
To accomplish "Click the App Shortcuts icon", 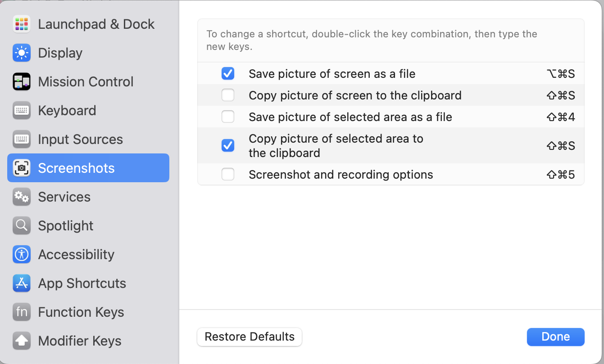I will coord(22,283).
